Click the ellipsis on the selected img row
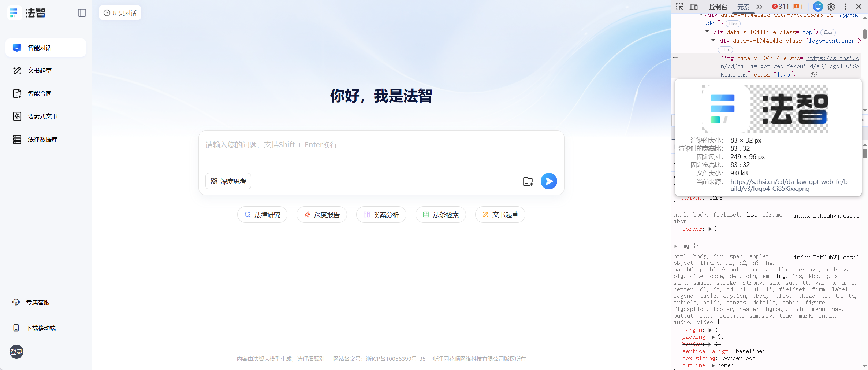Image resolution: width=868 pixels, height=370 pixels. pos(675,58)
